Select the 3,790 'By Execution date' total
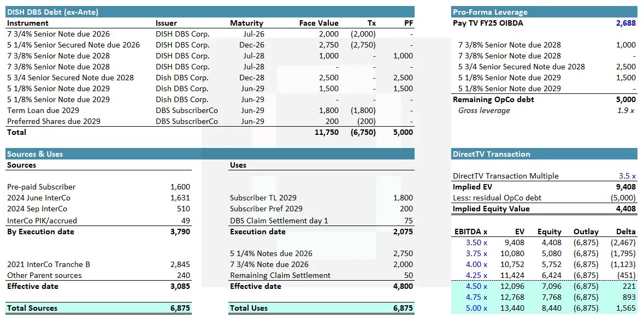Screen dimensions: 644x326 (x=180, y=232)
